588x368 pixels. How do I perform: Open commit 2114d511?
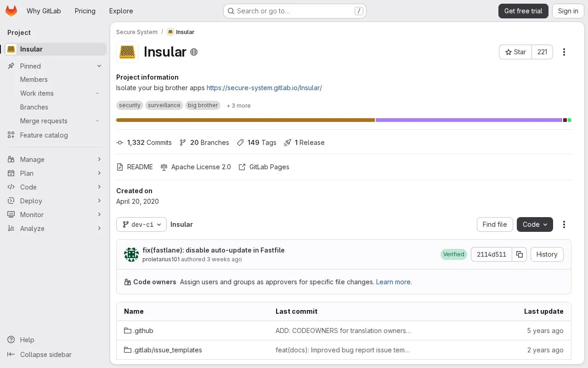coord(492,254)
